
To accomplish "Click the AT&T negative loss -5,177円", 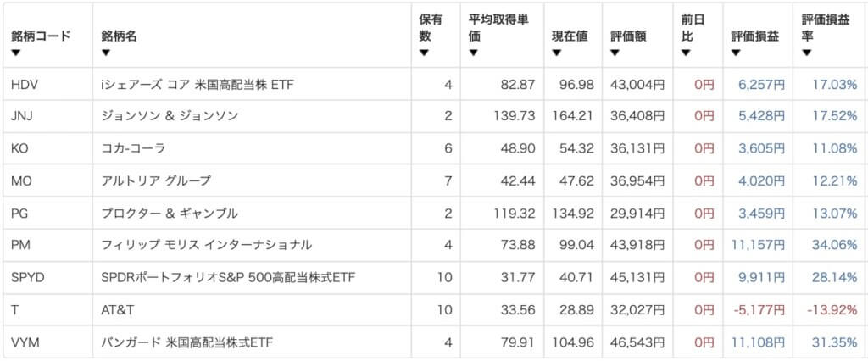I will pyautogui.click(x=759, y=311).
